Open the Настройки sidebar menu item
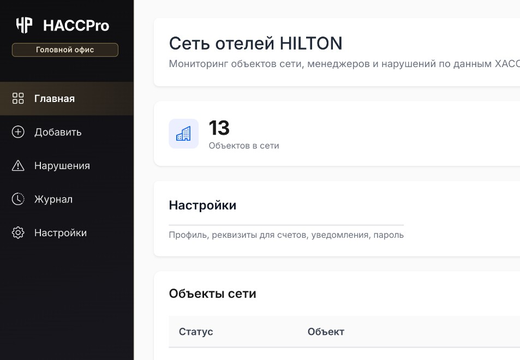This screenshot has height=360, width=520. coord(67,233)
